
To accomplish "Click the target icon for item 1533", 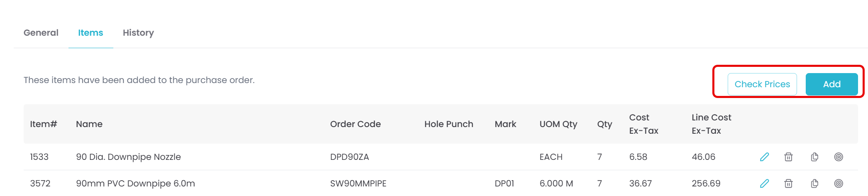I will click(839, 157).
